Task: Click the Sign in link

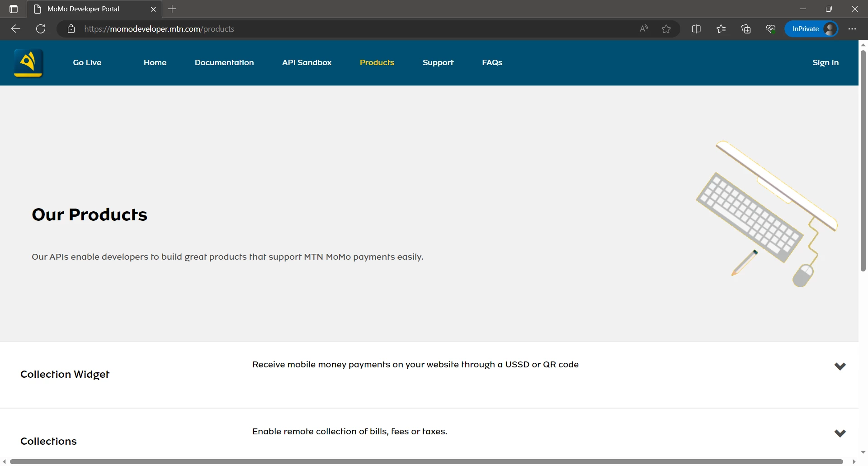Action: [x=826, y=62]
